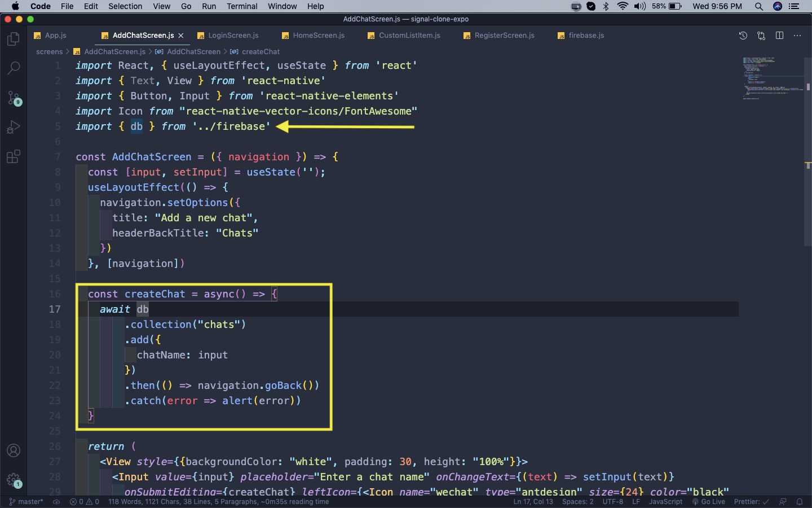Open the Extensions view
This screenshot has height=508, width=812.
point(14,156)
